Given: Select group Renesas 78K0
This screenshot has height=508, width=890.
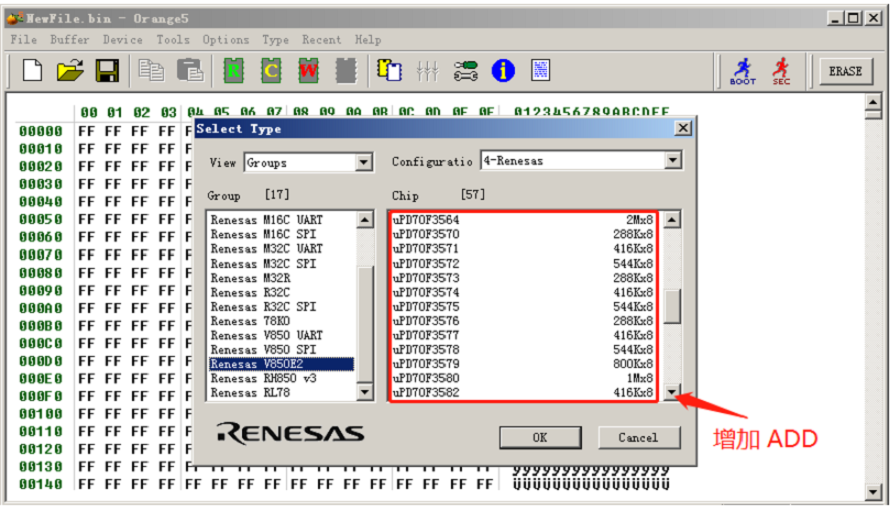Looking at the screenshot, I should [281, 321].
